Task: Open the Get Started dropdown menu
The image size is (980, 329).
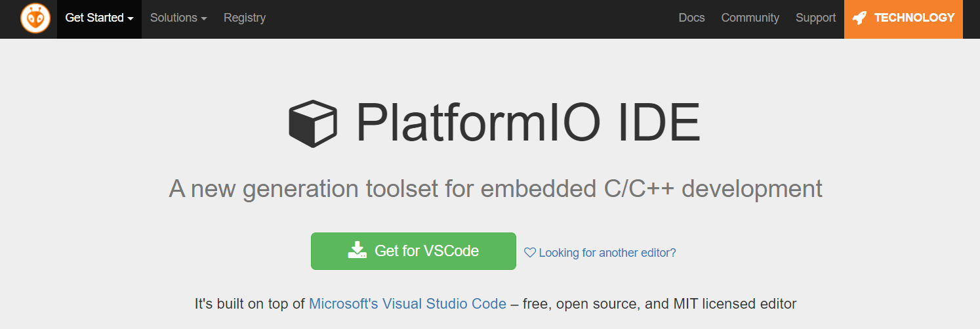Action: click(x=99, y=18)
